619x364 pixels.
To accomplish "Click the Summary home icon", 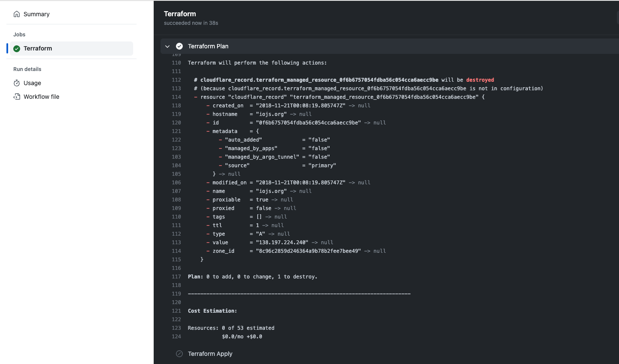I will click(17, 14).
